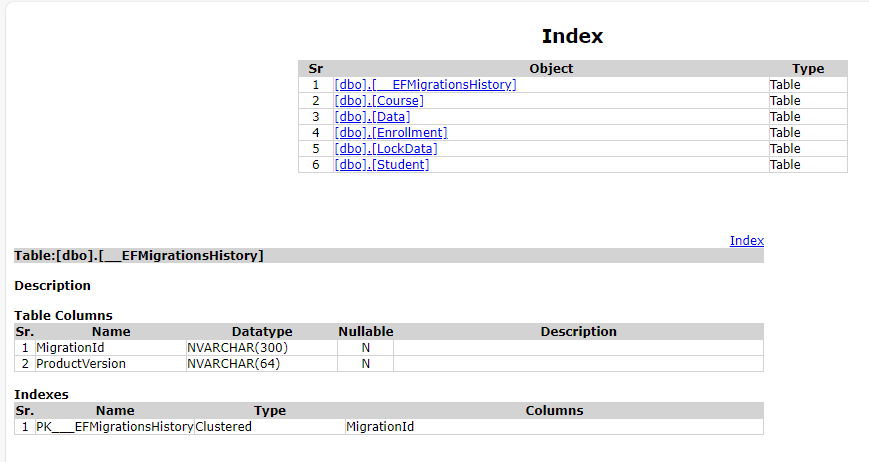
Task: Click the Columns header in Indexes table
Action: [x=554, y=411]
